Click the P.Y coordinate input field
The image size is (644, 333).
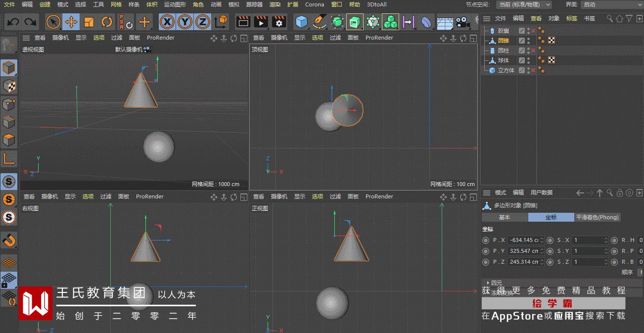(523, 251)
